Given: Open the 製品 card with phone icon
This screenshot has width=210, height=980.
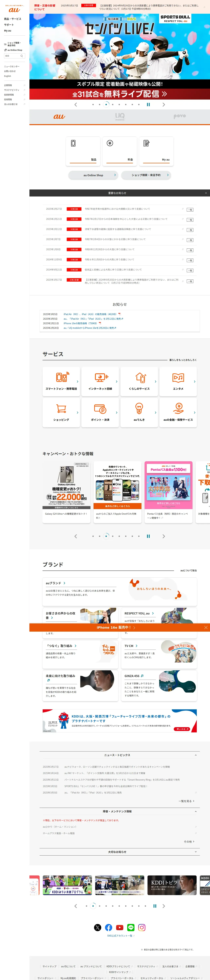Looking at the screenshot, I should tap(83, 151).
